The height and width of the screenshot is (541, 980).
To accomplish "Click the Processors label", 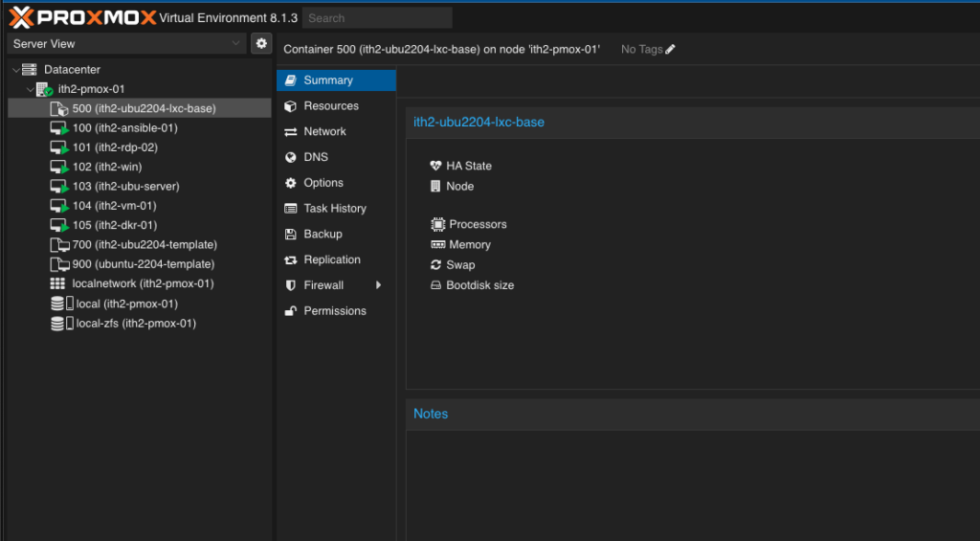I will tap(478, 224).
